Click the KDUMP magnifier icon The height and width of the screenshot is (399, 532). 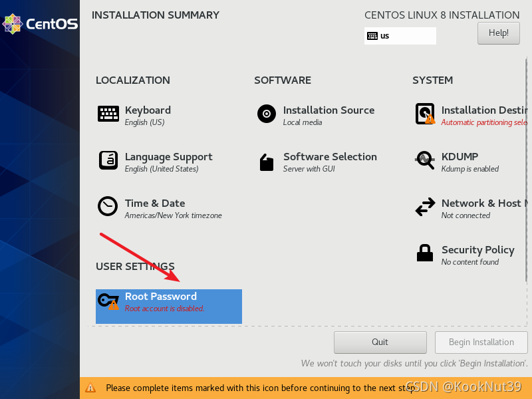pos(425,160)
